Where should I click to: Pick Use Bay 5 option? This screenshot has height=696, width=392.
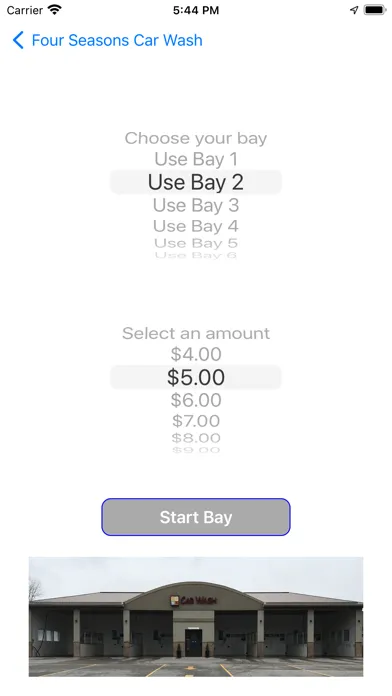click(196, 243)
